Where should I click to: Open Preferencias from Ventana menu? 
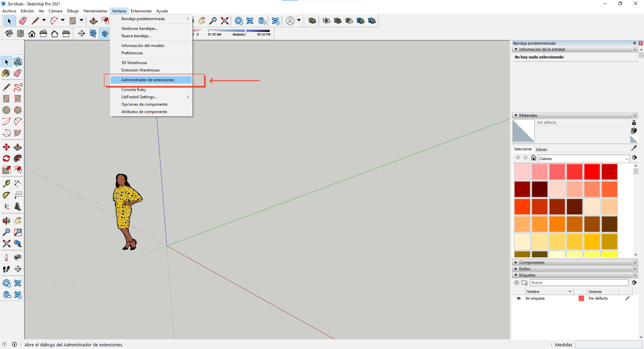pos(151,53)
